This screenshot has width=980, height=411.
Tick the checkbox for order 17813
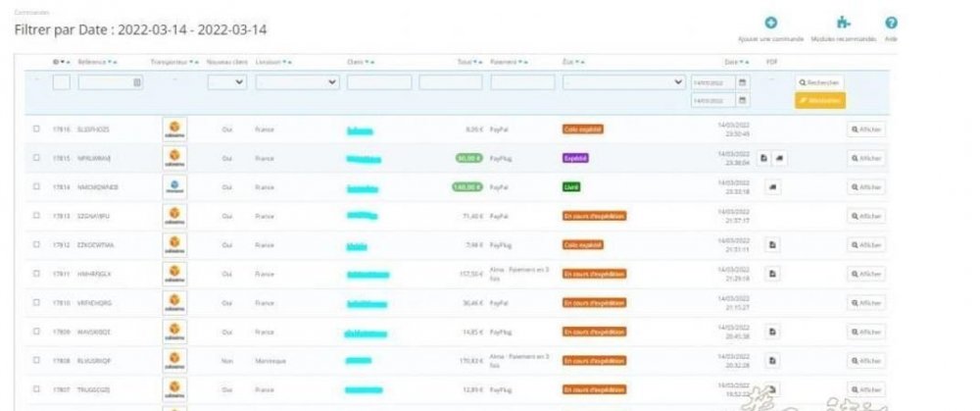(x=36, y=216)
